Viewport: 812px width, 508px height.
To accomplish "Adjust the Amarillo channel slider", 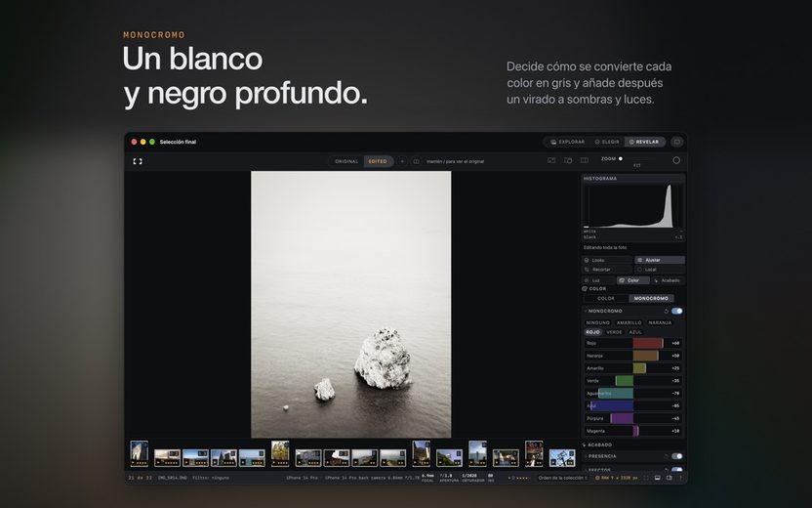I will coord(632,368).
